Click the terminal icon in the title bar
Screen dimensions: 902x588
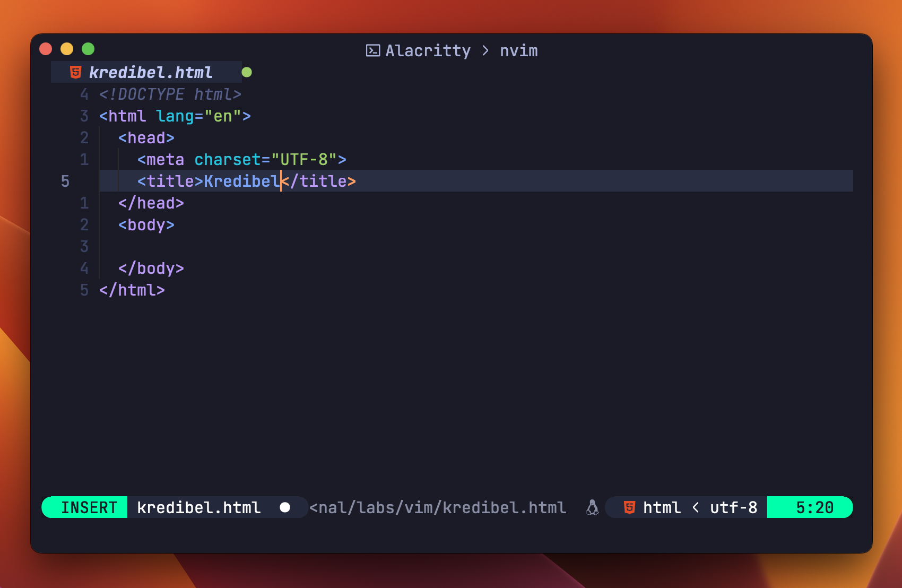[x=374, y=50]
